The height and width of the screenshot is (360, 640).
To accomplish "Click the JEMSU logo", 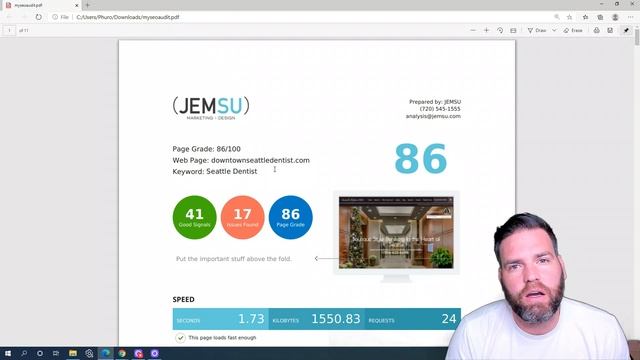I will [x=211, y=108].
